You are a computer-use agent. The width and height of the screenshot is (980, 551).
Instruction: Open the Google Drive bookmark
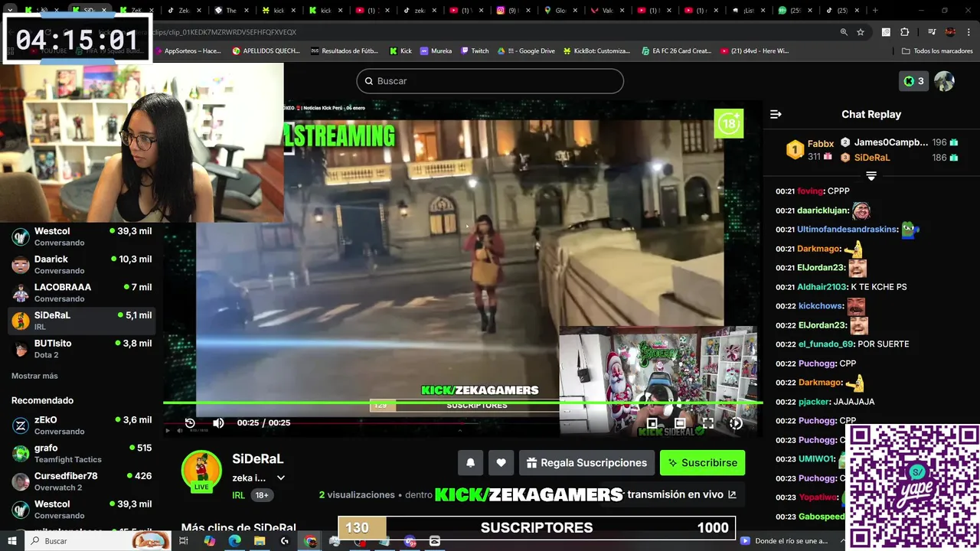(525, 51)
